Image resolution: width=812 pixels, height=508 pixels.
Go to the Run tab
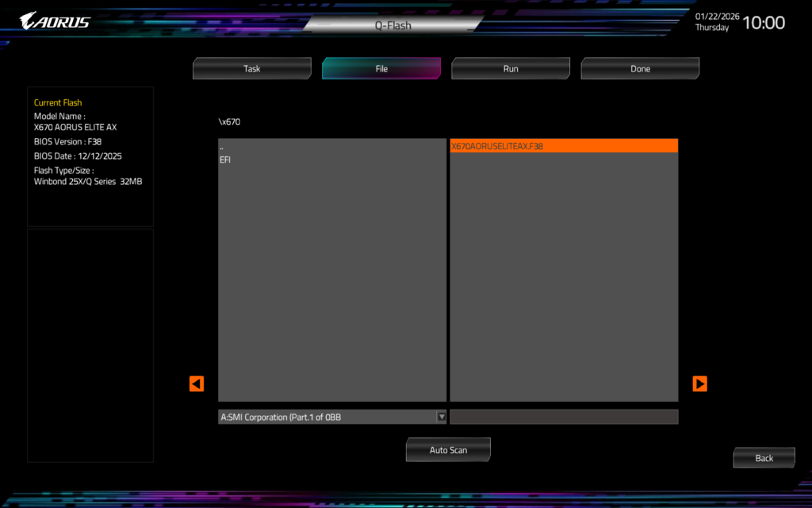(511, 69)
